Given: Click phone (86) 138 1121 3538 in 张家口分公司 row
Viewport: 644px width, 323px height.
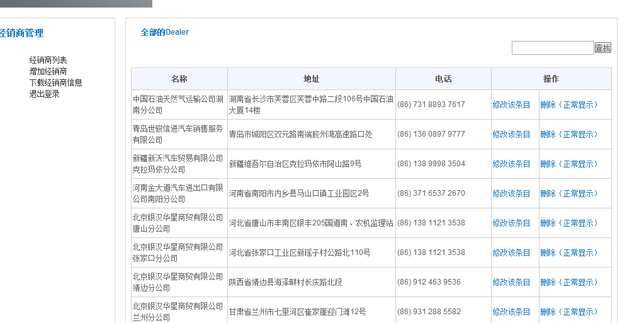Looking at the screenshot, I should [431, 252].
